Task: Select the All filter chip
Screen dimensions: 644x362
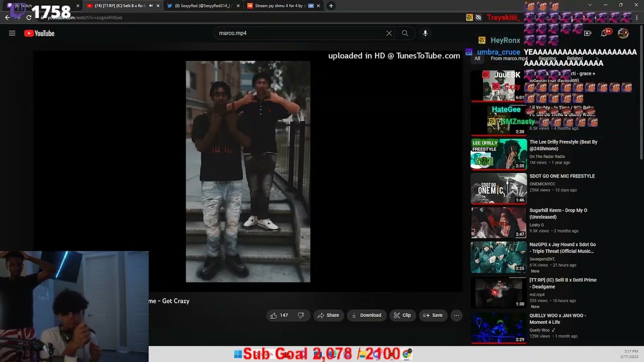Action: tap(477, 58)
